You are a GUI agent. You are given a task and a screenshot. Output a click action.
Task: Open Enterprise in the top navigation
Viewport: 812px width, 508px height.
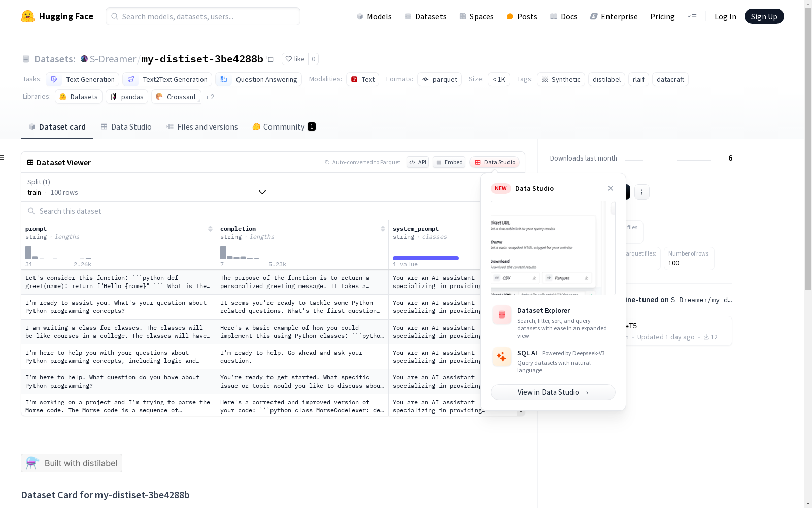[614, 16]
